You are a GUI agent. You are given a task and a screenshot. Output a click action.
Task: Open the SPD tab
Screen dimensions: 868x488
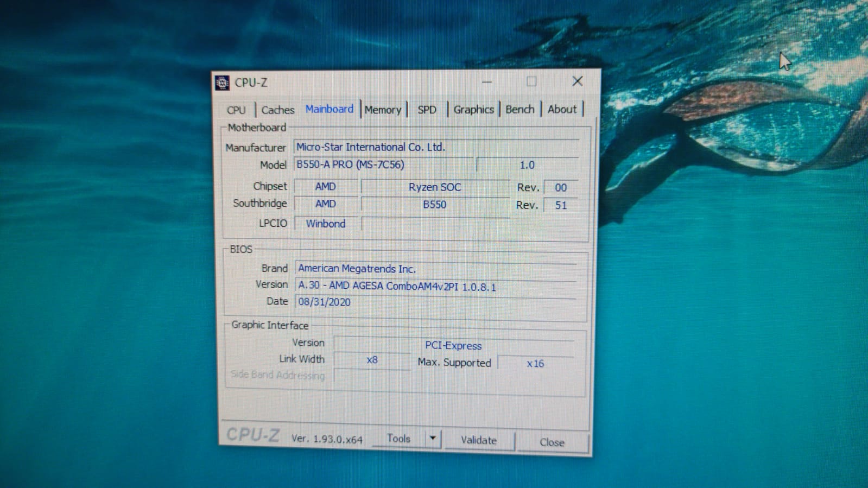pos(427,110)
